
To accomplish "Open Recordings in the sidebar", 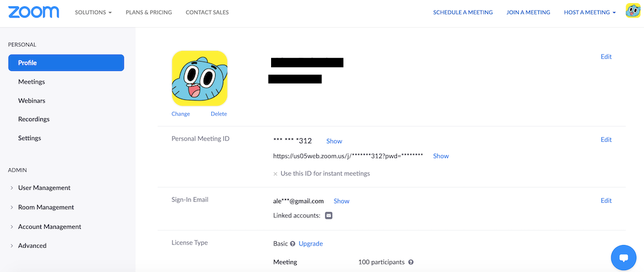I will click(x=34, y=119).
